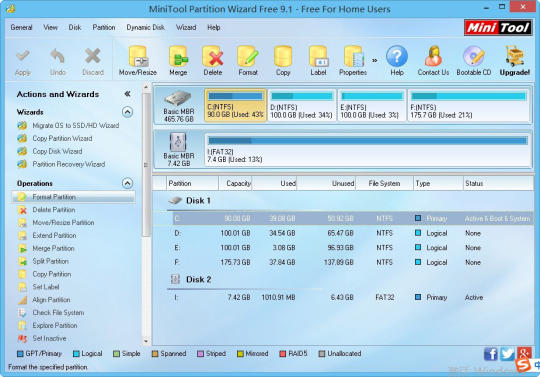The height and width of the screenshot is (377, 540).
Task: Sort by the Capacity column header
Action: 235,184
